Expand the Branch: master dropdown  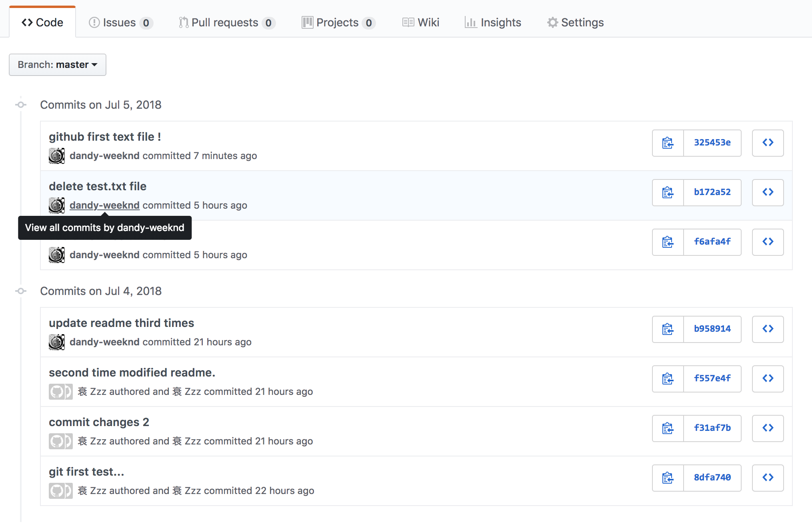[x=58, y=65]
